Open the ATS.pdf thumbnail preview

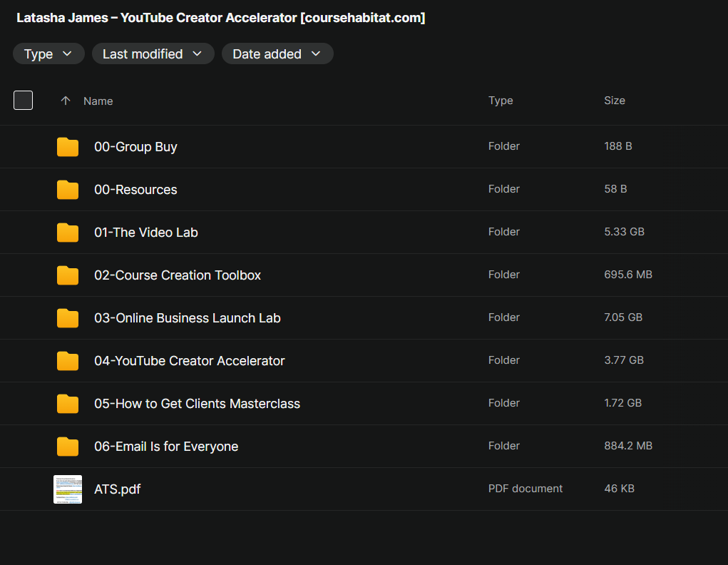click(68, 489)
